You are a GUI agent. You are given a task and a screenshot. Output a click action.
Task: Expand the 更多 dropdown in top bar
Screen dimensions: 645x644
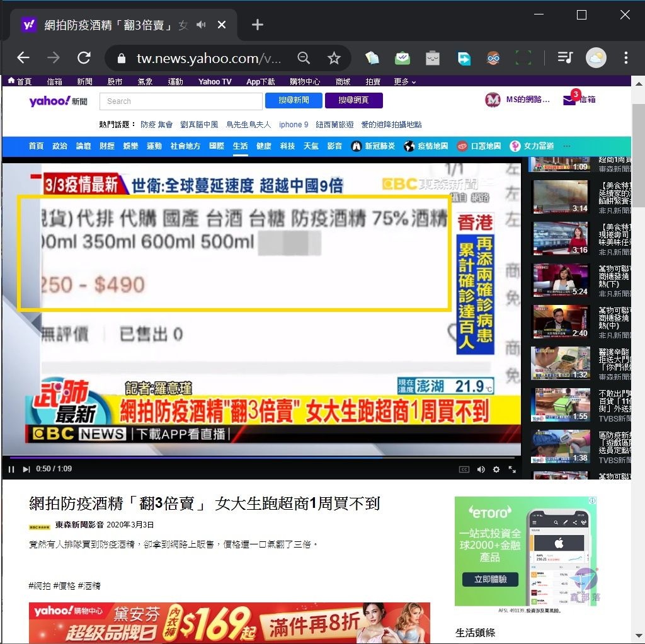[x=404, y=81]
